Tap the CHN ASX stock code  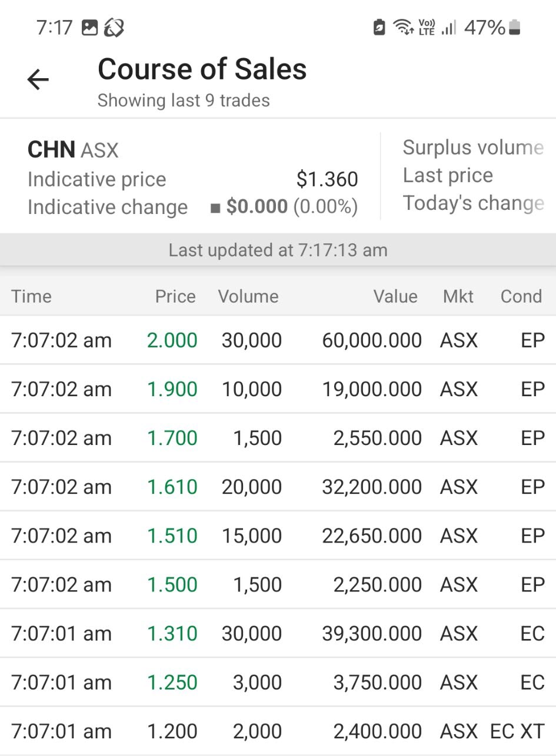pos(73,150)
